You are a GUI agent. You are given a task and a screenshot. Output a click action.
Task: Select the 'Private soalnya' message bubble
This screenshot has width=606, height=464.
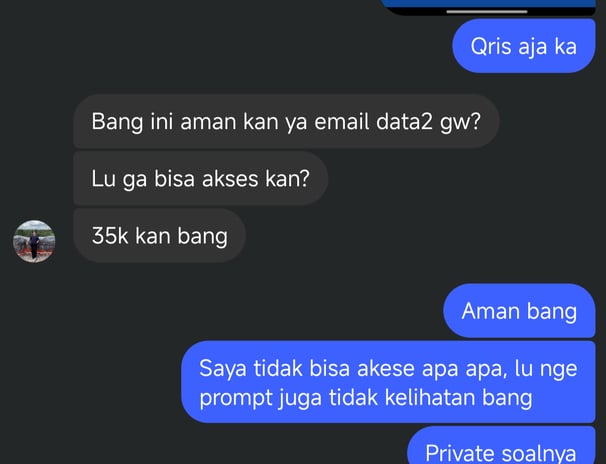pos(501,445)
